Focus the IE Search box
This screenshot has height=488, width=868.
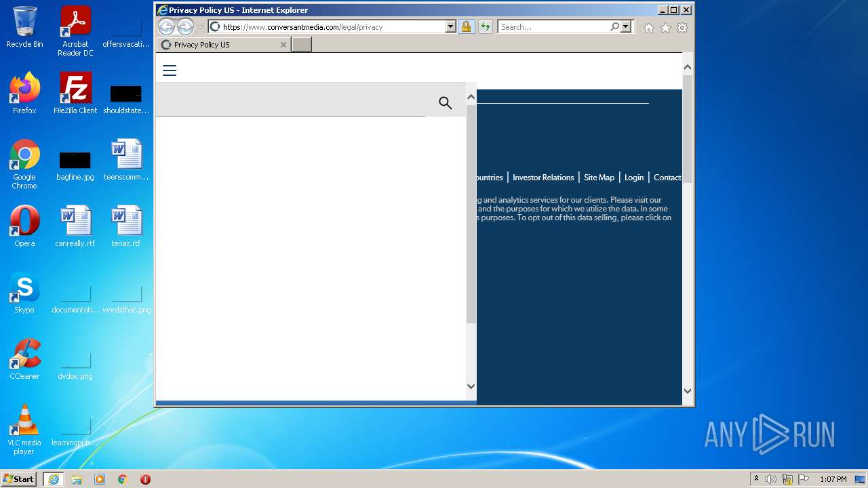[553, 27]
